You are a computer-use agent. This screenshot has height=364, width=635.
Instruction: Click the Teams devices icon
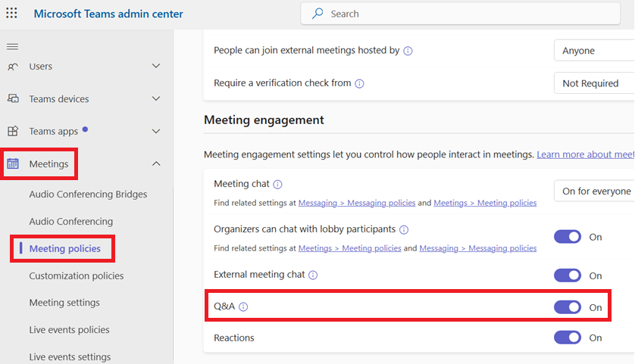point(13,98)
